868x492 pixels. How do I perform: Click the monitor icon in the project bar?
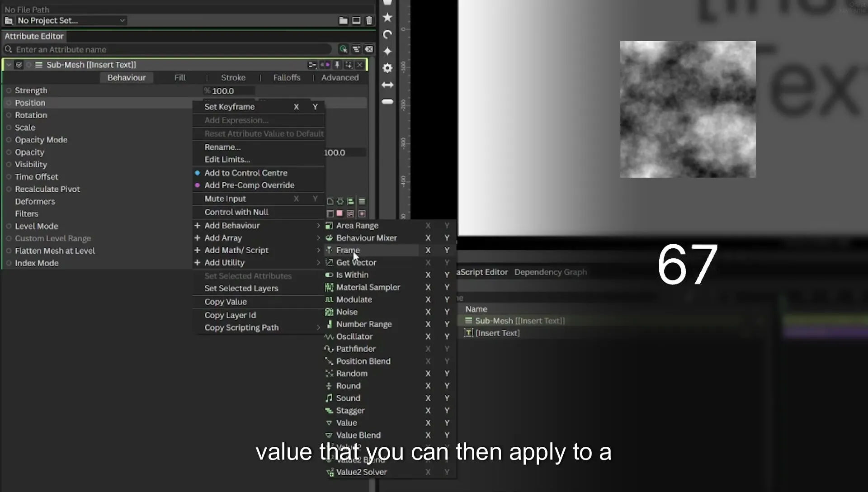tap(356, 21)
